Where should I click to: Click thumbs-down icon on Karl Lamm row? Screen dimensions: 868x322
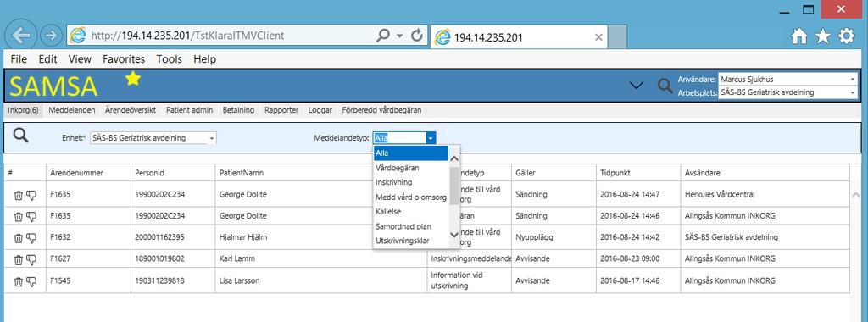point(31,259)
